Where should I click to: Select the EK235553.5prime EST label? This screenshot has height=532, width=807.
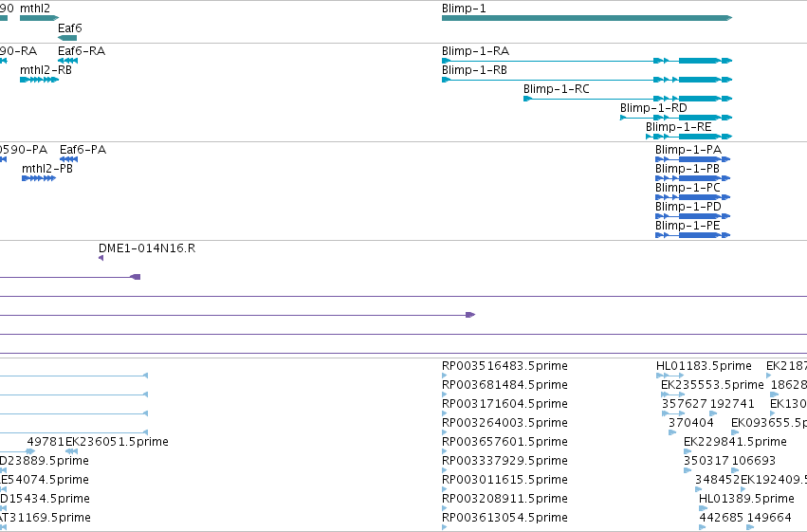pyautogui.click(x=712, y=385)
